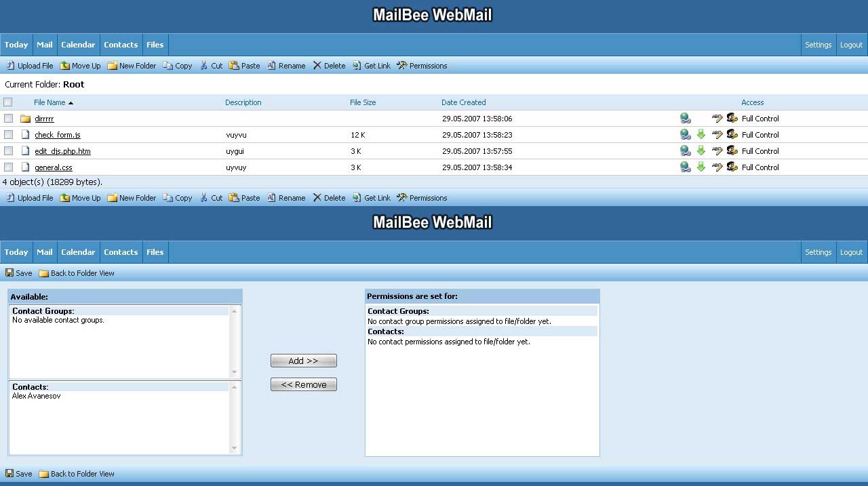Download edit_dis.php.htm with the green arrow
Screen dimensions: 868x486
tap(701, 150)
